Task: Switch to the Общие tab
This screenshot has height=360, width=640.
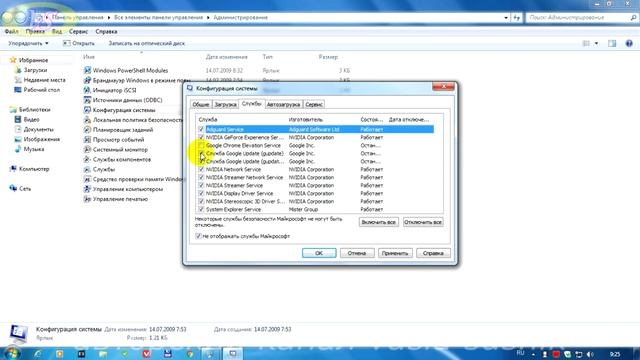Action: [201, 104]
